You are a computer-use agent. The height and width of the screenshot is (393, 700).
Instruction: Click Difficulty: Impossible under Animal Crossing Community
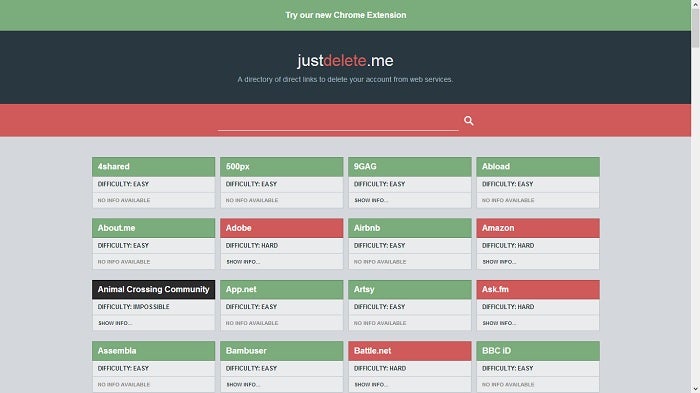tap(133, 307)
